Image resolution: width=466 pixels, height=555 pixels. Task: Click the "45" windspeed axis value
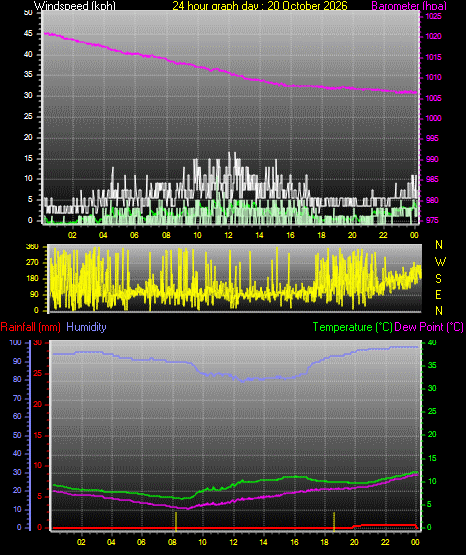click(x=28, y=34)
